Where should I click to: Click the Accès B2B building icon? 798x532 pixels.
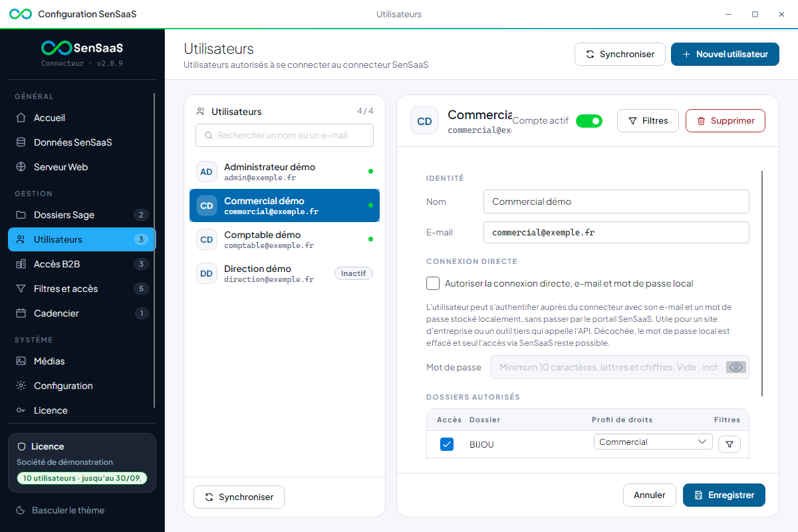[21, 264]
